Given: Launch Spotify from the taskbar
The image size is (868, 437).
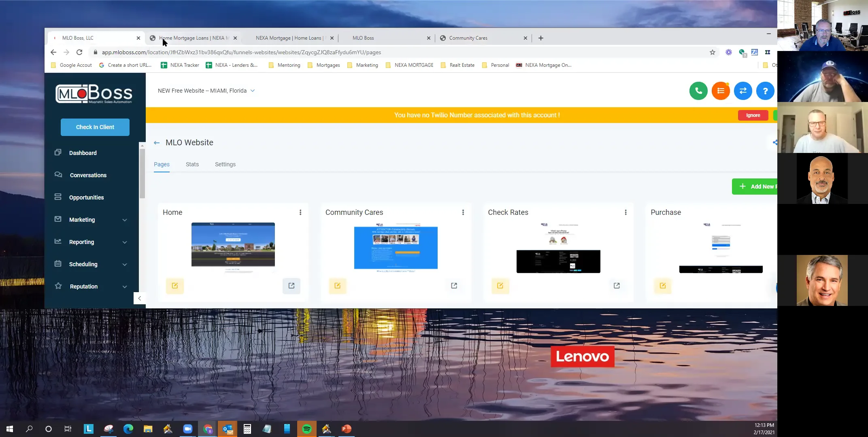Looking at the screenshot, I should [307, 429].
